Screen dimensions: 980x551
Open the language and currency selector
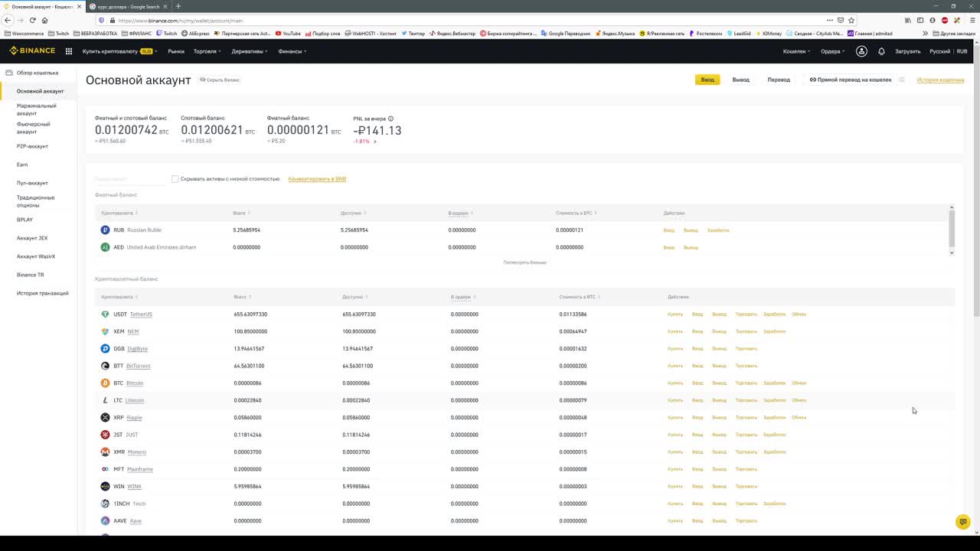(x=948, y=51)
